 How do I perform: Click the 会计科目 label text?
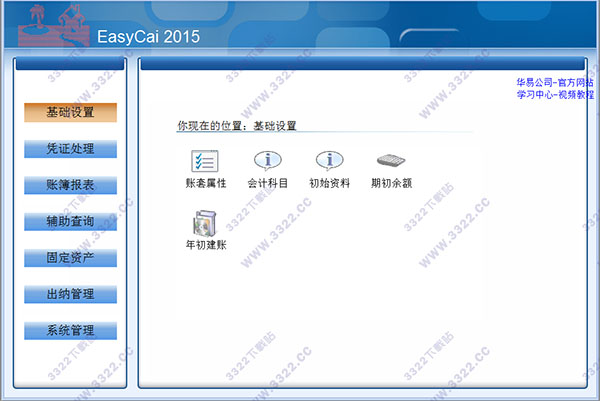coord(267,183)
